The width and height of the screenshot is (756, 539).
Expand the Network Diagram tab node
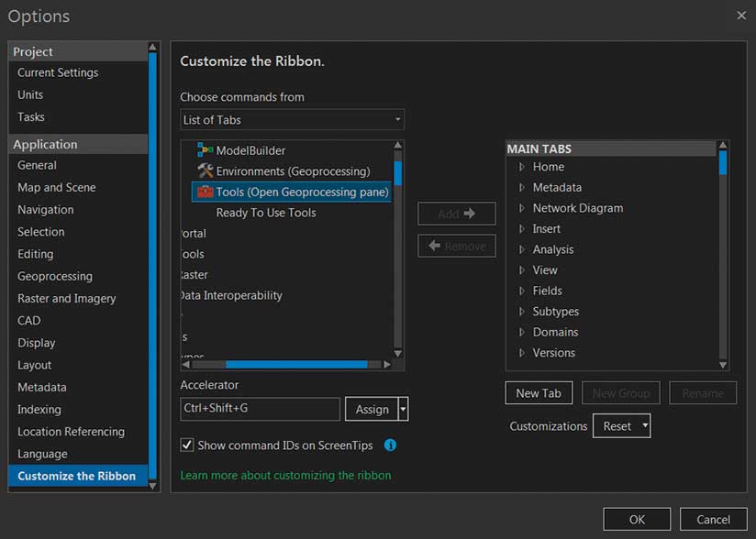521,208
